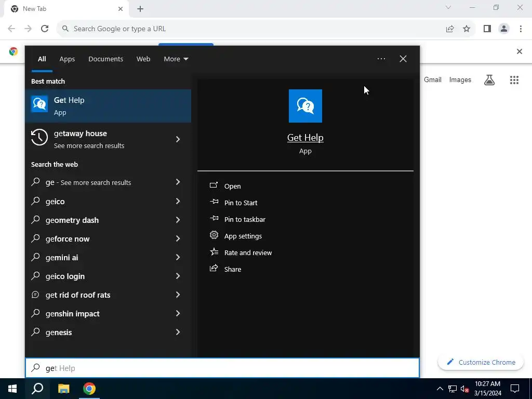Viewport: 532px width, 399px height.
Task: Bookmark this tab with the star icon
Action: (467, 29)
